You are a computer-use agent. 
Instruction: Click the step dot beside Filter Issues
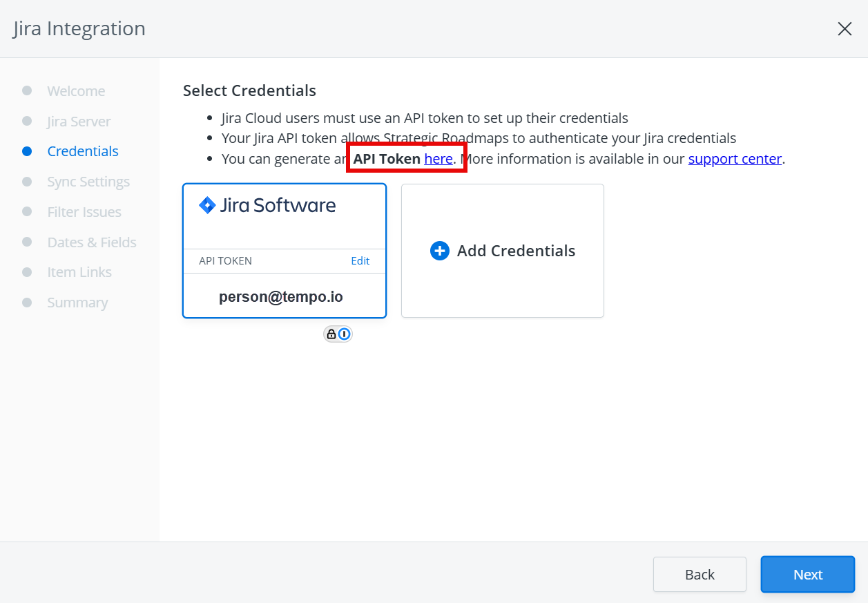point(28,211)
